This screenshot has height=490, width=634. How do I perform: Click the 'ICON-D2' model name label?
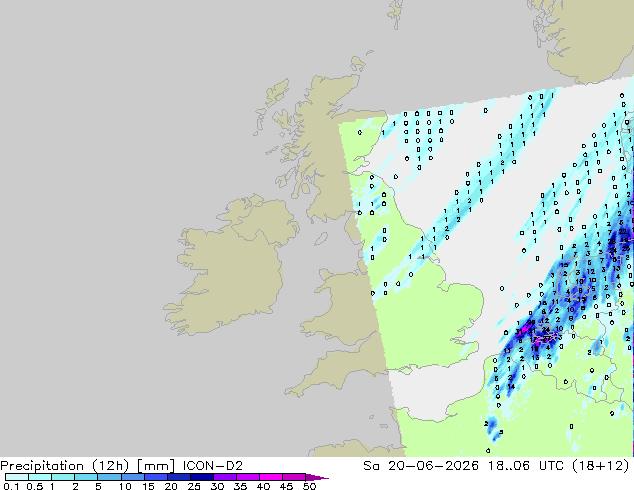click(x=213, y=466)
